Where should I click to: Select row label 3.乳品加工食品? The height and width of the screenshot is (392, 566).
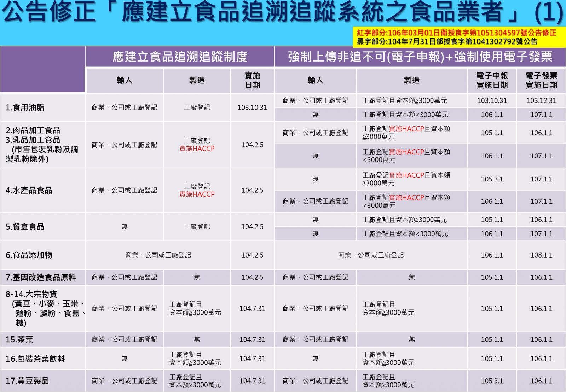point(33,140)
